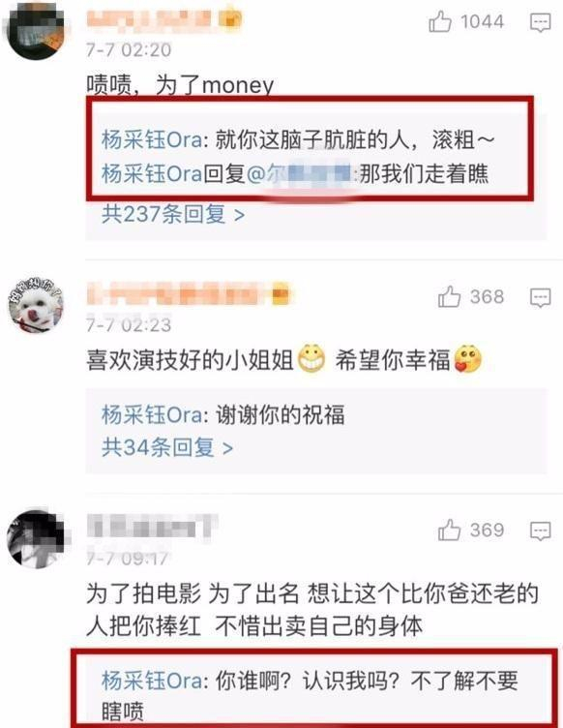563x728 pixels.
Task: Open first commenter's dark avatar
Action: click(35, 30)
